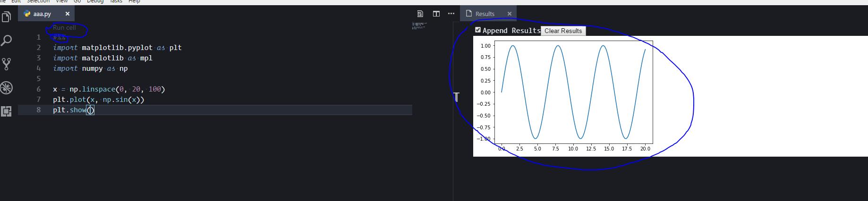Viewport: 868px width, 201px height.
Task: Open the Search view in activity bar
Action: 6,41
